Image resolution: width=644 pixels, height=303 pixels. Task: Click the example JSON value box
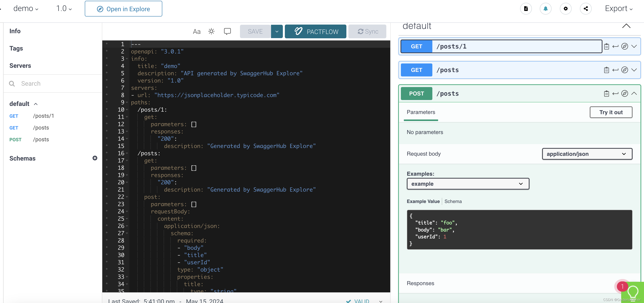[519, 230]
